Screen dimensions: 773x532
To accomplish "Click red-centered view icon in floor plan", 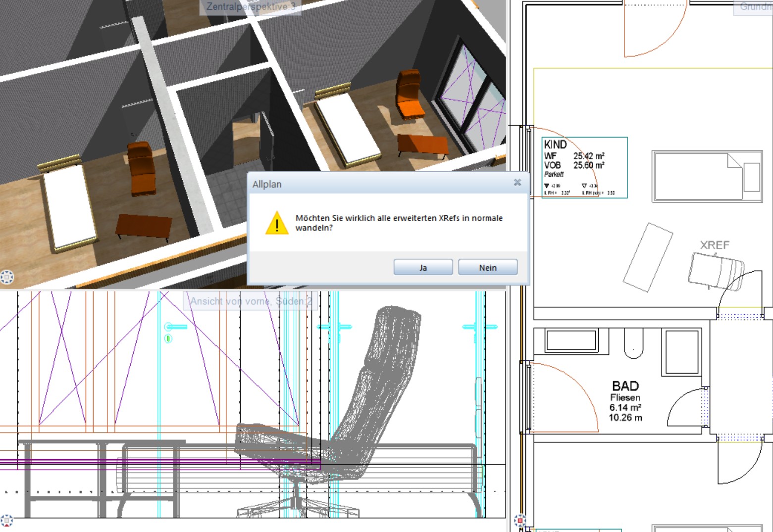I will point(519,521).
